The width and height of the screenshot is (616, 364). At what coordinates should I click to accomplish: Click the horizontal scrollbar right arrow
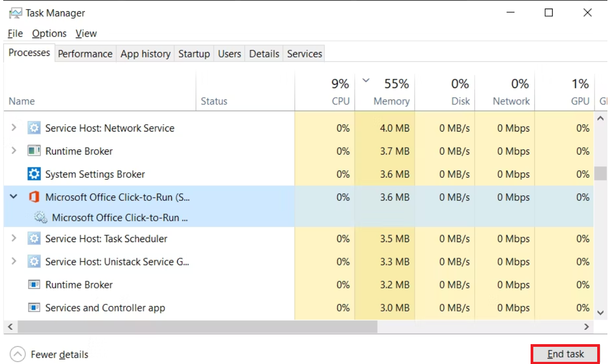click(586, 327)
